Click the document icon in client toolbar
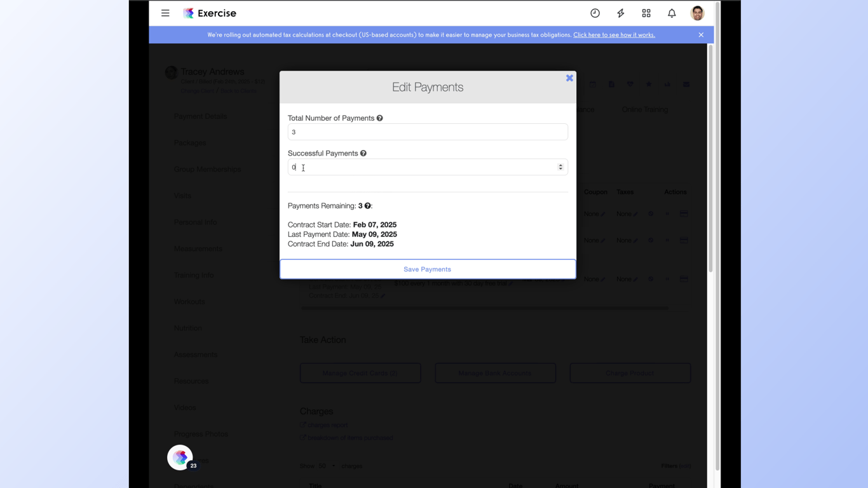 point(611,84)
